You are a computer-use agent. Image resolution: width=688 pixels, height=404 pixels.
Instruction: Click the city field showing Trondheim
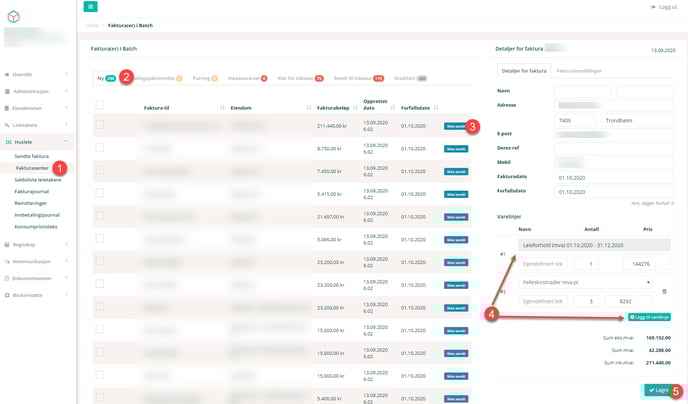pos(637,120)
